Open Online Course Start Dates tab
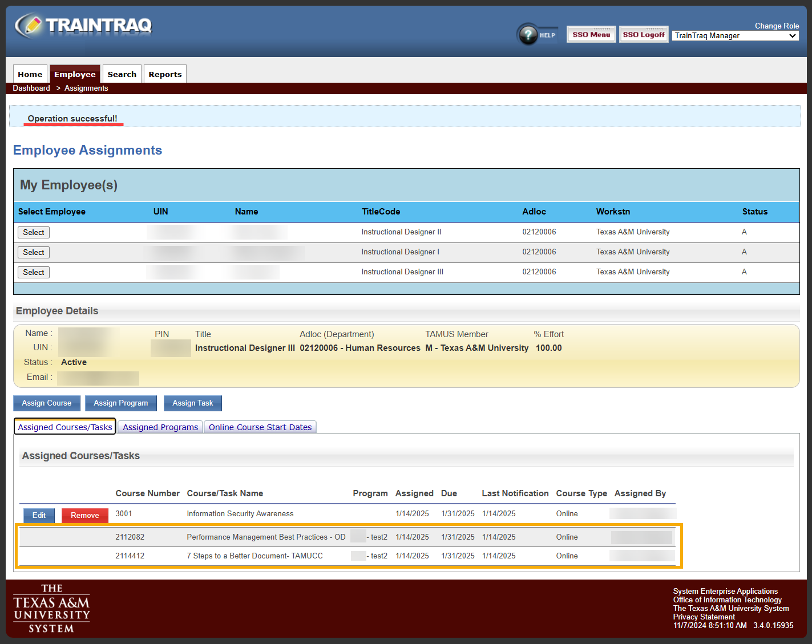 (260, 427)
